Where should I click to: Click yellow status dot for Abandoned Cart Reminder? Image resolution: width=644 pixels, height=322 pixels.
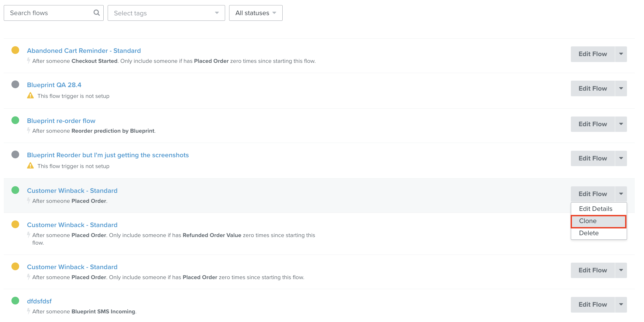pos(15,50)
